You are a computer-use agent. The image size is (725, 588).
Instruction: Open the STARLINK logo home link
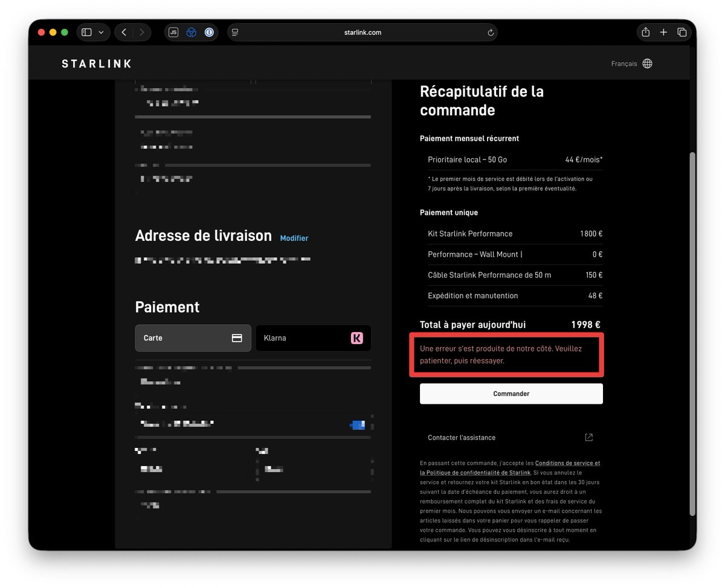[x=97, y=63]
